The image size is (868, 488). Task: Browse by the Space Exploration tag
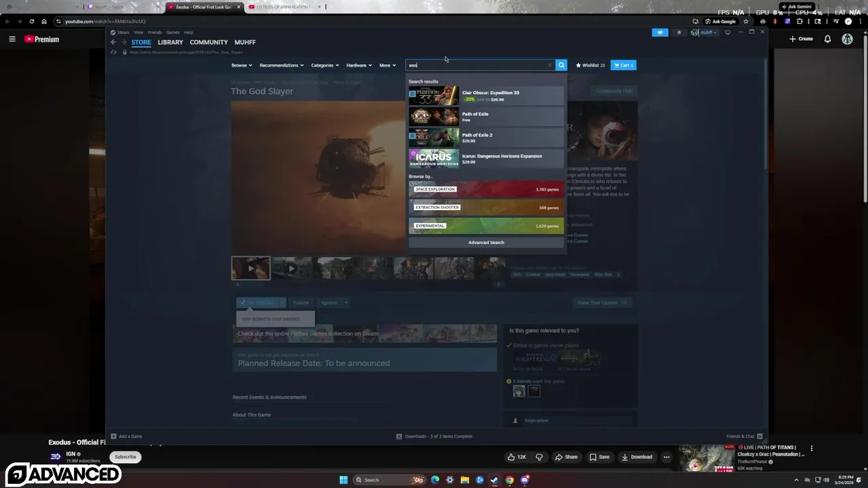click(486, 189)
